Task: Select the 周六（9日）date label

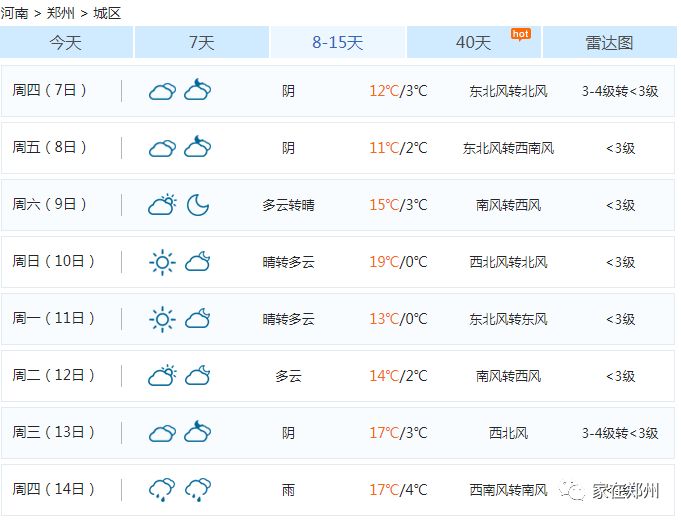Action: [49, 204]
